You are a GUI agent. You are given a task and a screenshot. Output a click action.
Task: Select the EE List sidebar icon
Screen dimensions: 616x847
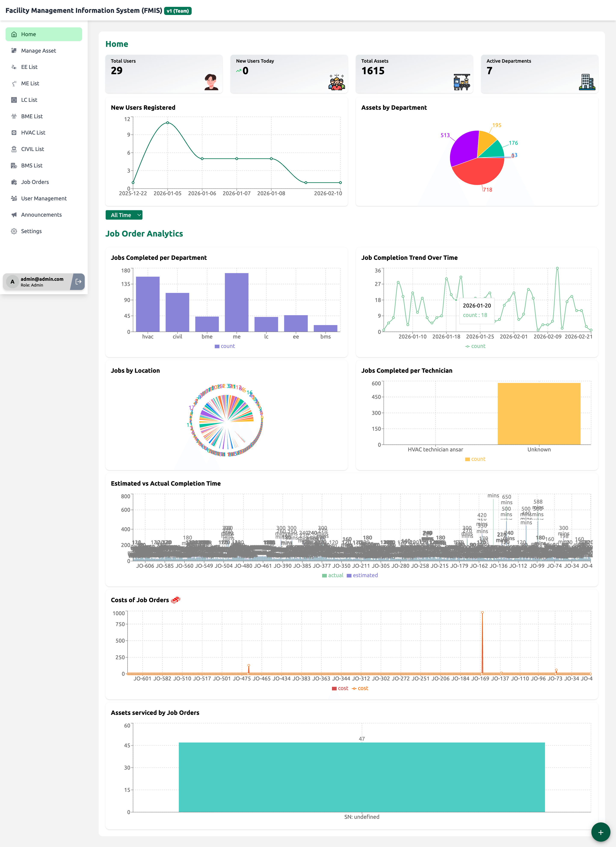14,67
